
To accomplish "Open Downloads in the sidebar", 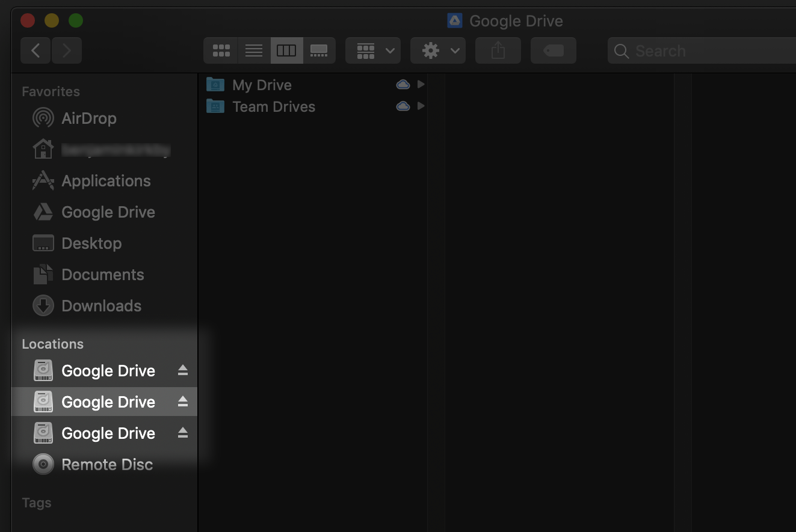I will tap(104, 306).
